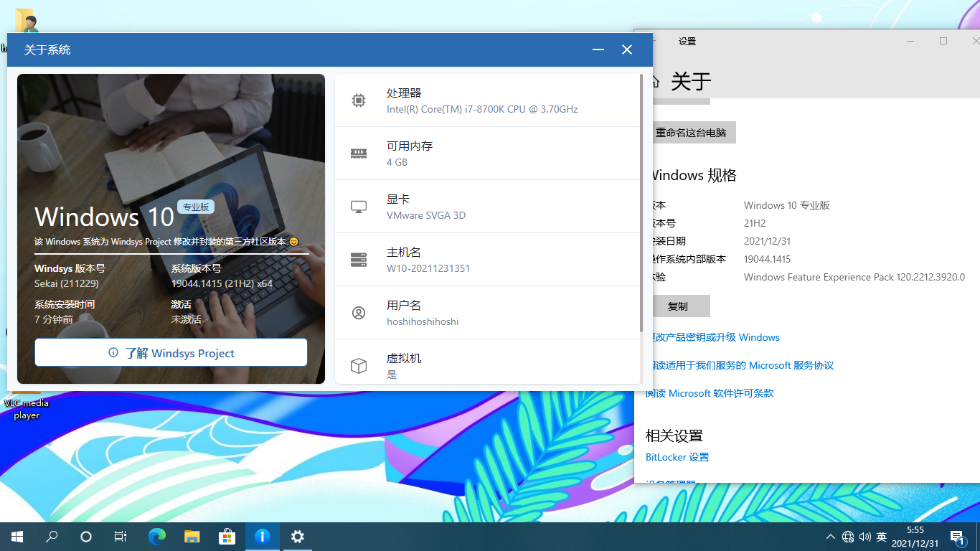Click the Task View taskbar icon

pos(121,536)
